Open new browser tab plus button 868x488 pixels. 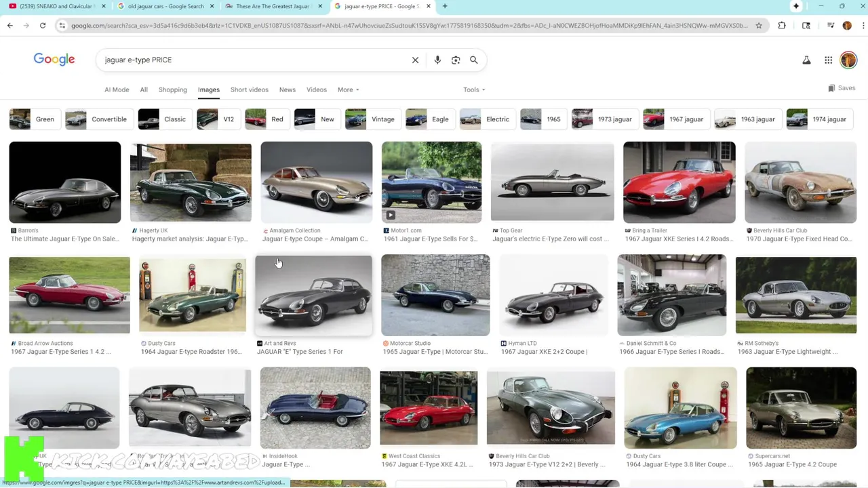pos(445,6)
